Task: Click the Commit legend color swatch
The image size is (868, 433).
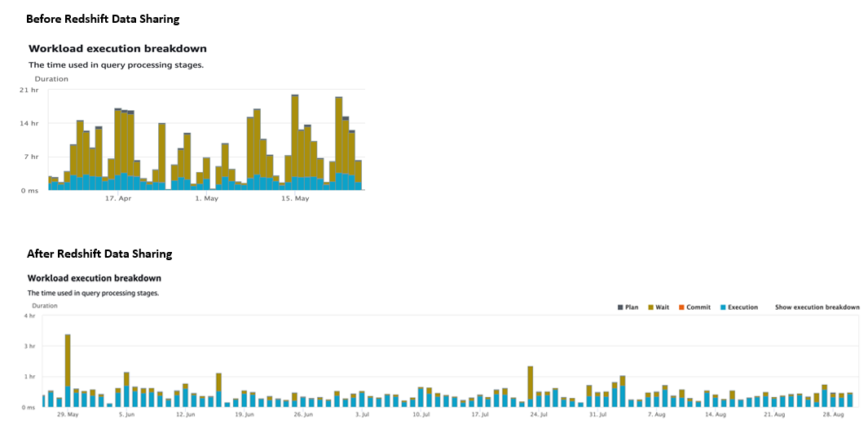Action: 681,307
